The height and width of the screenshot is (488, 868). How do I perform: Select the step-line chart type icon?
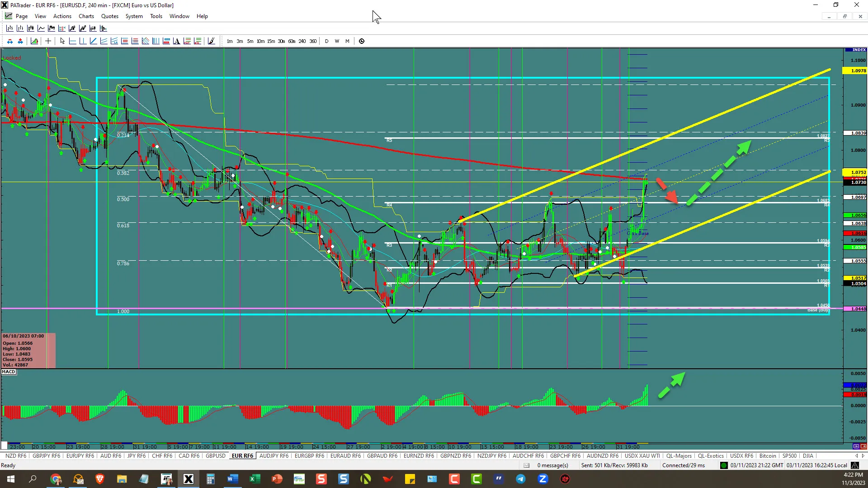tap(51, 28)
